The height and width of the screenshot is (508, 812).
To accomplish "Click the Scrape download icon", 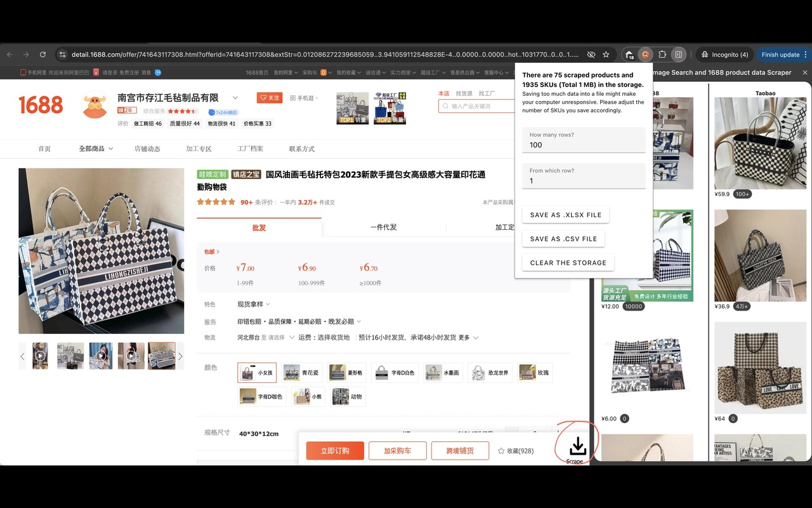I will (x=577, y=446).
